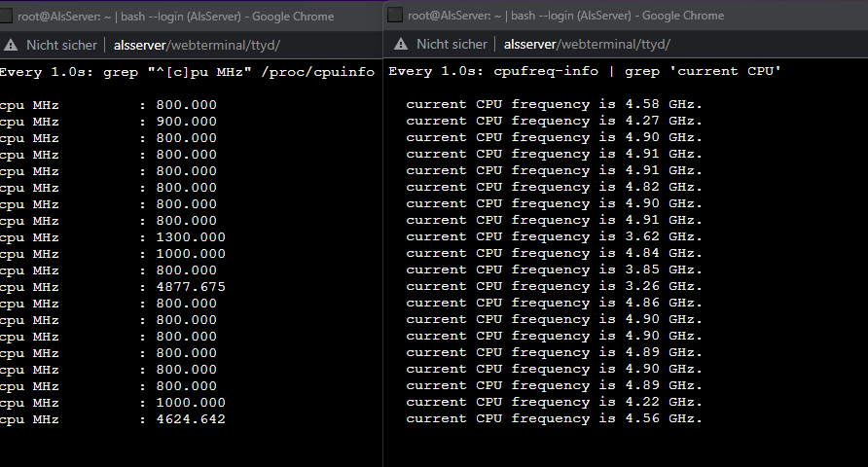Open 'Nicht sicher' site info in right window
Image resolution: width=868 pixels, height=467 pixels.
[x=452, y=44]
